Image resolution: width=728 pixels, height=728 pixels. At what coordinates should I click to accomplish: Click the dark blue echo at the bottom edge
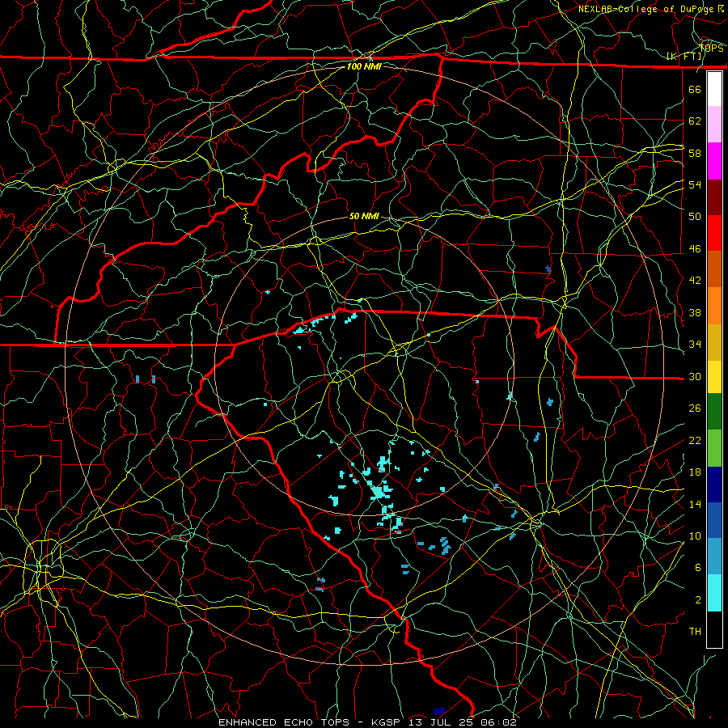(438, 711)
